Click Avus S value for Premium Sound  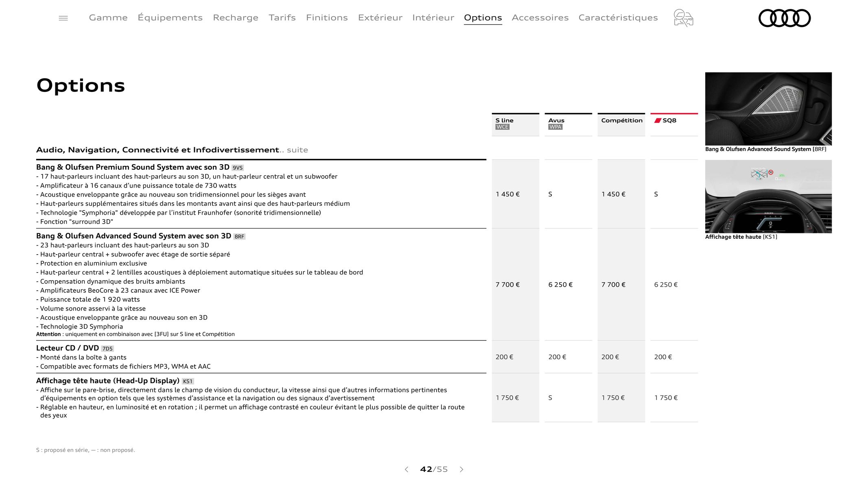point(550,194)
